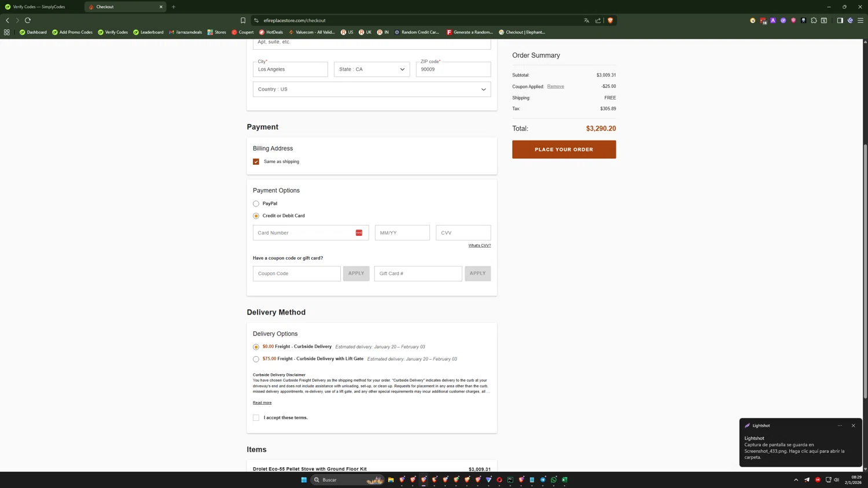Open the Windows Start menu
The width and height of the screenshot is (868, 488).
(x=304, y=479)
